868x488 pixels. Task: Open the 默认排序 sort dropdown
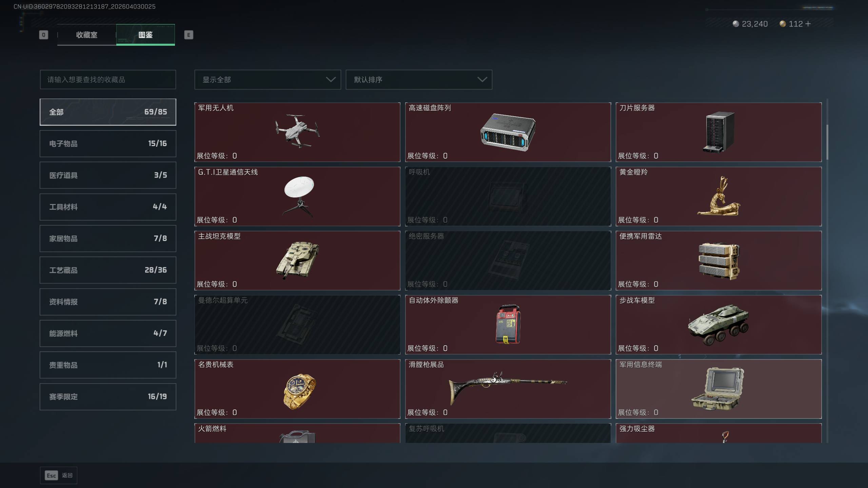click(419, 80)
